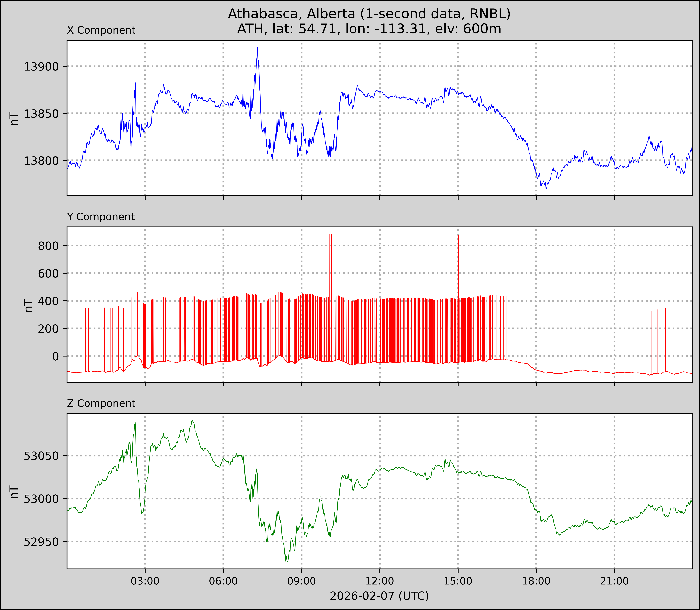Click the Z Component panel label
This screenshot has width=700, height=610.
tap(101, 403)
